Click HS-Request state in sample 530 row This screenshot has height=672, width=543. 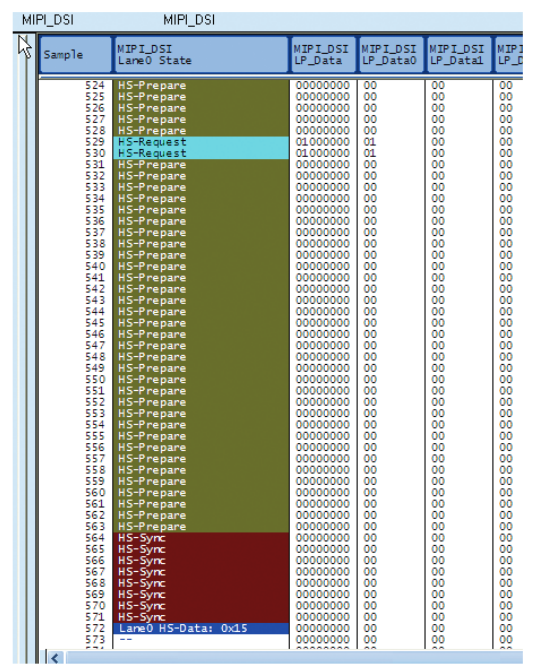click(x=201, y=153)
